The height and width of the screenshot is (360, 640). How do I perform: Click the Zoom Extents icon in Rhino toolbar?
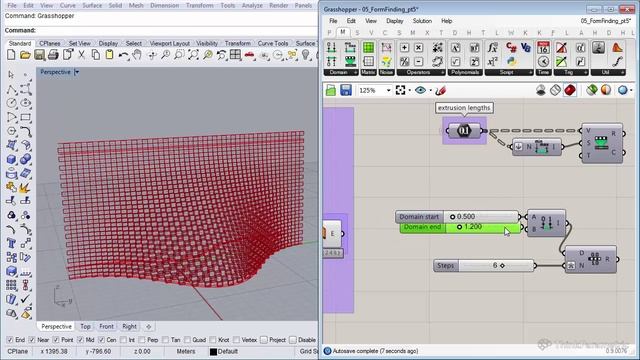193,55
